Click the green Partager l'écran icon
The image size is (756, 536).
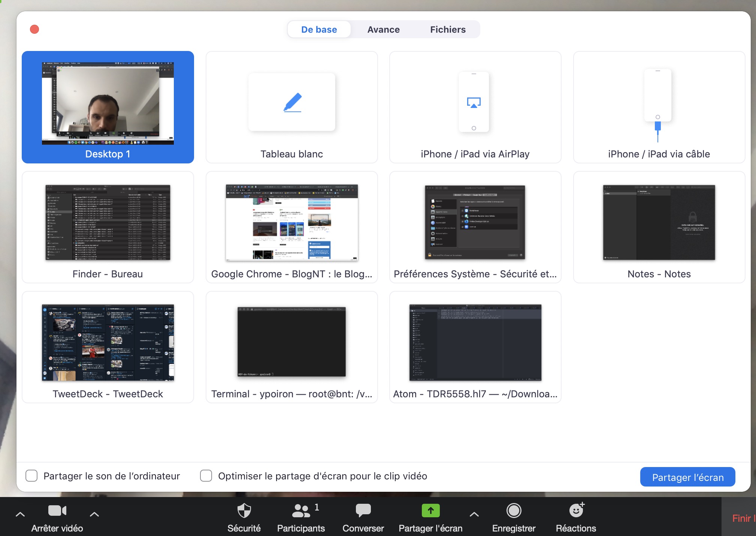pos(430,511)
